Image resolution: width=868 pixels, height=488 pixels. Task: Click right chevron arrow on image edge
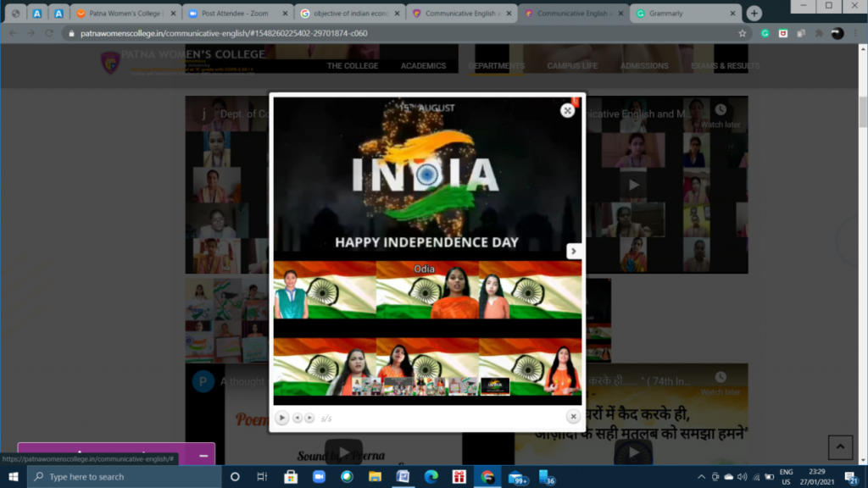click(x=573, y=251)
